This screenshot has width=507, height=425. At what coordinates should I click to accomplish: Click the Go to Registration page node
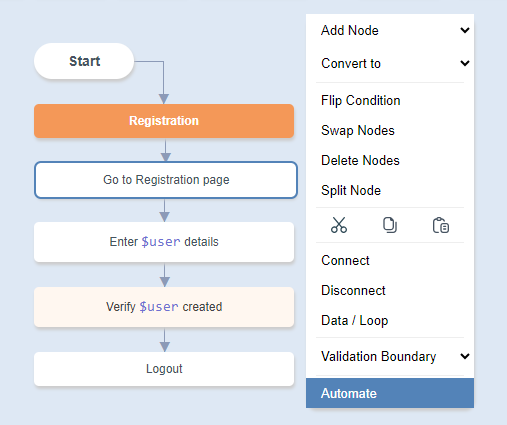(166, 180)
